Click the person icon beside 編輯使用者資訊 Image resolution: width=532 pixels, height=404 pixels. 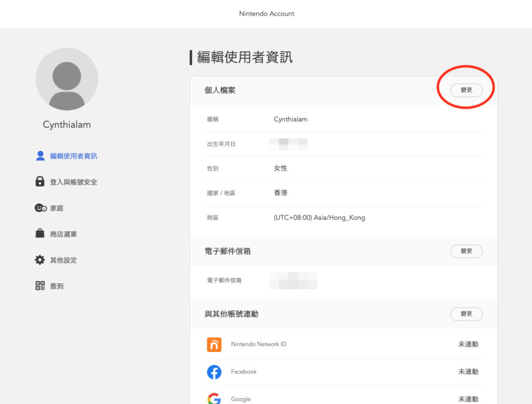tap(41, 156)
